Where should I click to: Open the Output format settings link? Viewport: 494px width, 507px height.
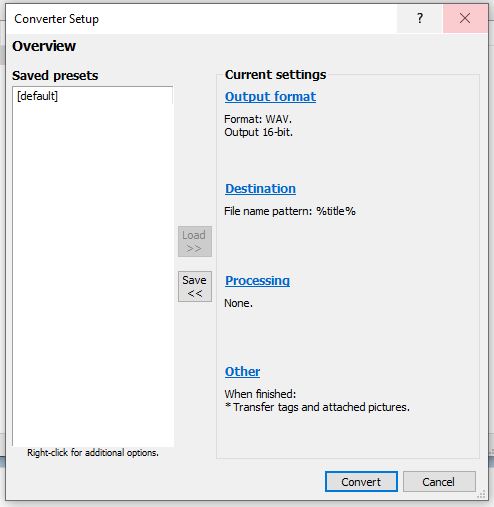270,97
